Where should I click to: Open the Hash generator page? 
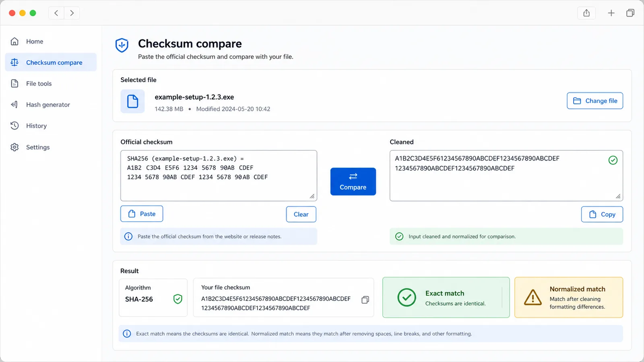tap(51, 105)
